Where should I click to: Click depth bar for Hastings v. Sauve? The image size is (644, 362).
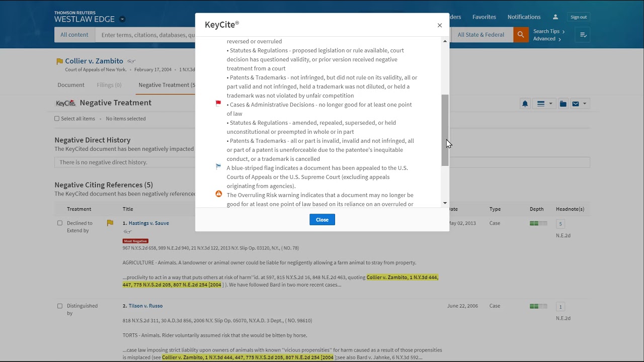[538, 223]
